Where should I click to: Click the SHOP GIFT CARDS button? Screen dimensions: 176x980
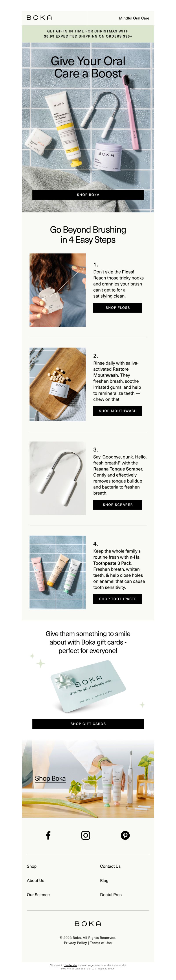click(88, 724)
